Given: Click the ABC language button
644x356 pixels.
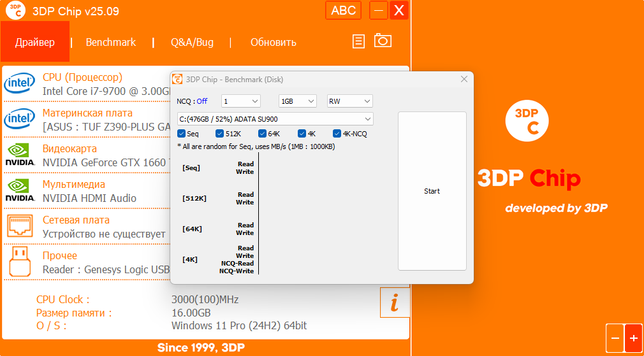Looking at the screenshot, I should [x=344, y=11].
